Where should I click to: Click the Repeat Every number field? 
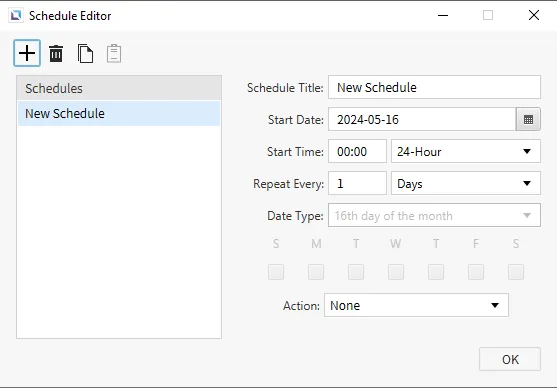coord(357,183)
